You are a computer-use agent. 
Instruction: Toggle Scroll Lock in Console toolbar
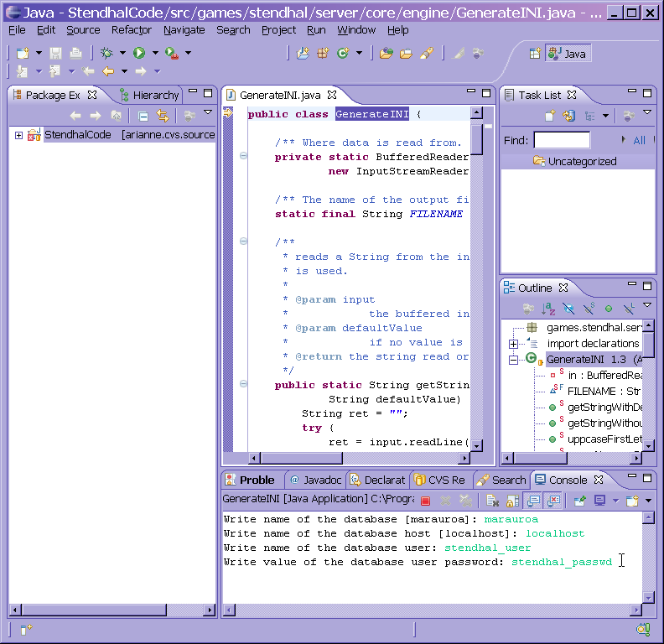tap(512, 501)
